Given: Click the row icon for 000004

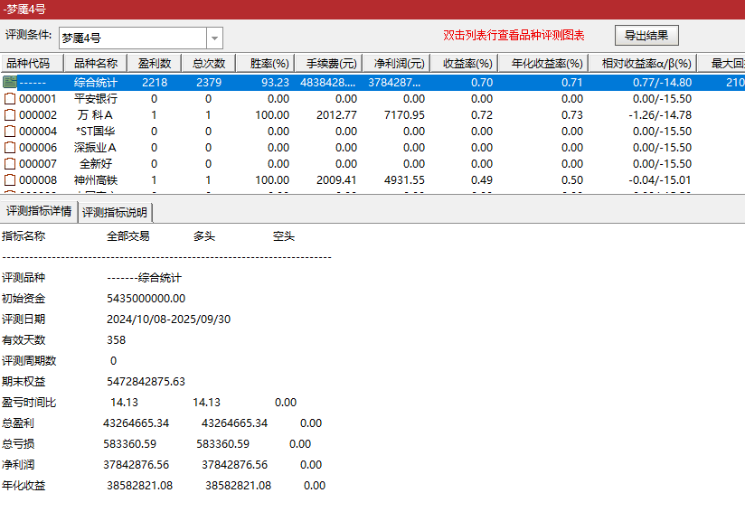Looking at the screenshot, I should (10, 131).
